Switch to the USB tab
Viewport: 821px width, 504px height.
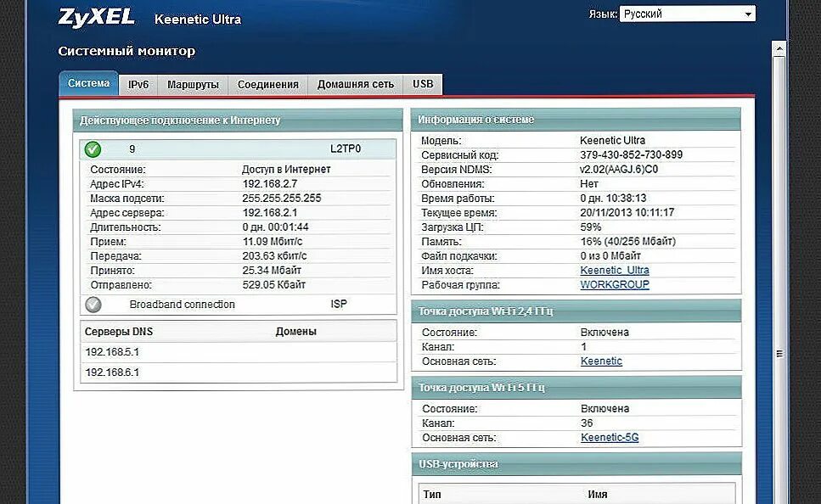click(423, 84)
